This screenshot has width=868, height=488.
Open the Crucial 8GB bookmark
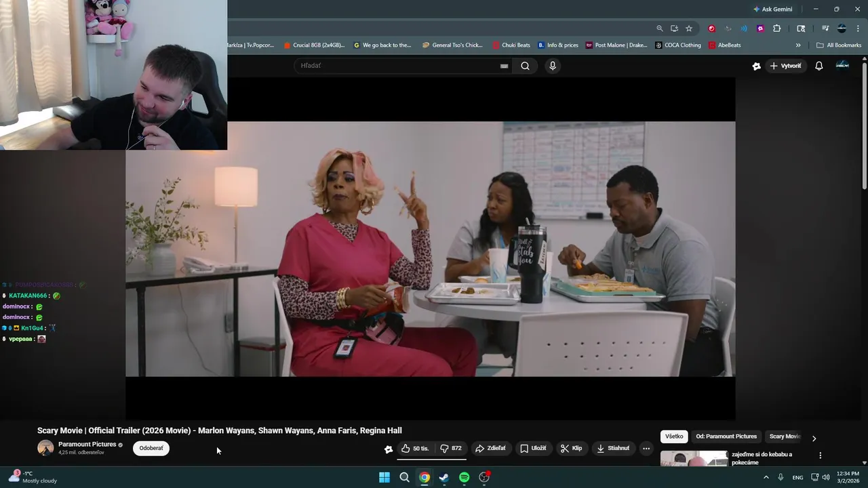click(x=313, y=45)
